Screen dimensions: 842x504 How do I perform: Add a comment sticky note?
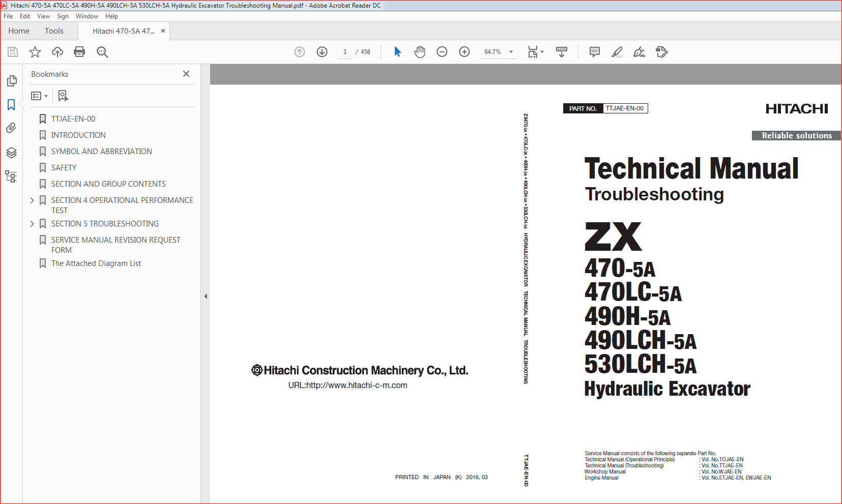(595, 52)
